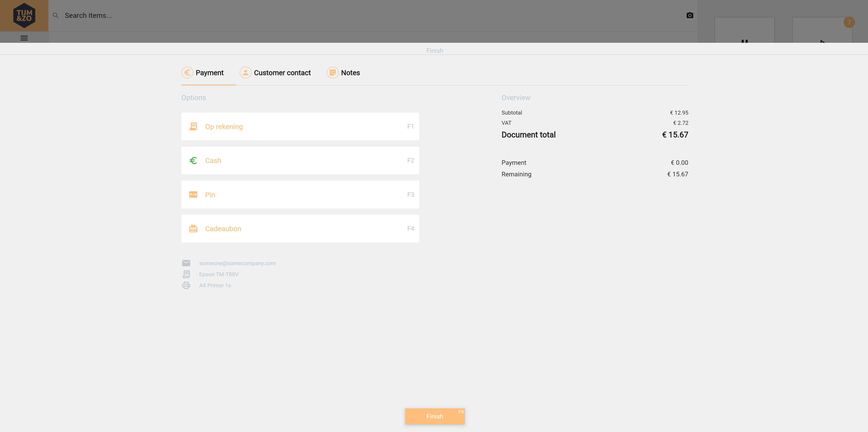Viewport: 868px width, 432px height.
Task: Click the camera scan icon
Action: coord(689,15)
